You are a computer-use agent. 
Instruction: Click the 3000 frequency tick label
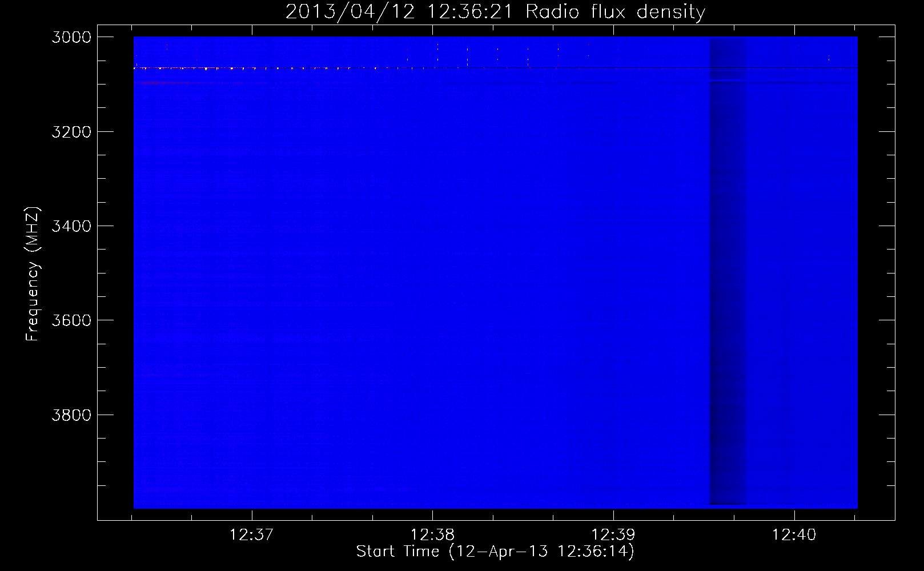71,37
